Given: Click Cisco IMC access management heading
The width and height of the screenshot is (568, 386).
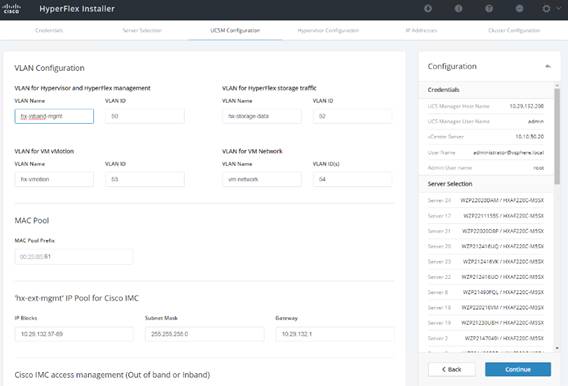Looking at the screenshot, I should coord(112,375).
